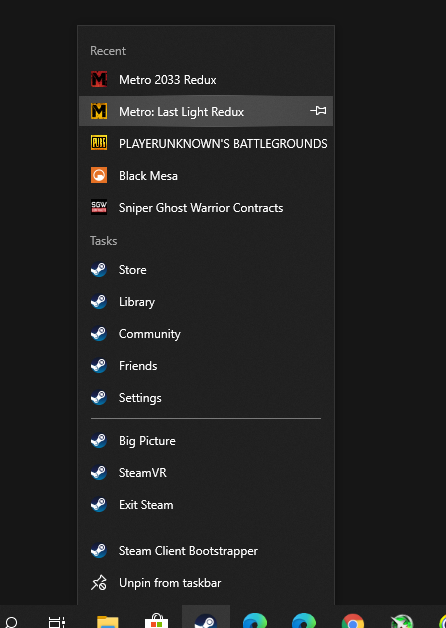446x628 pixels.
Task: Click the Steam taskbar icon
Action: coord(206,617)
